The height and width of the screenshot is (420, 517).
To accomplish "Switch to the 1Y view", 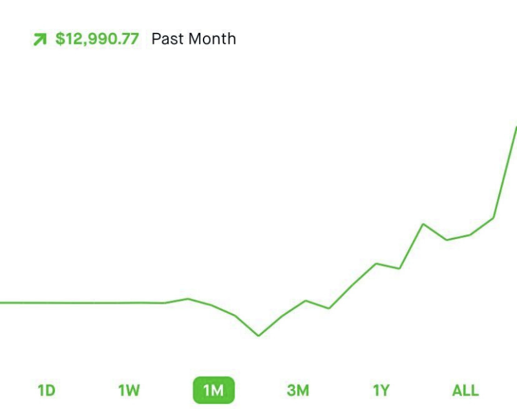I will click(381, 390).
